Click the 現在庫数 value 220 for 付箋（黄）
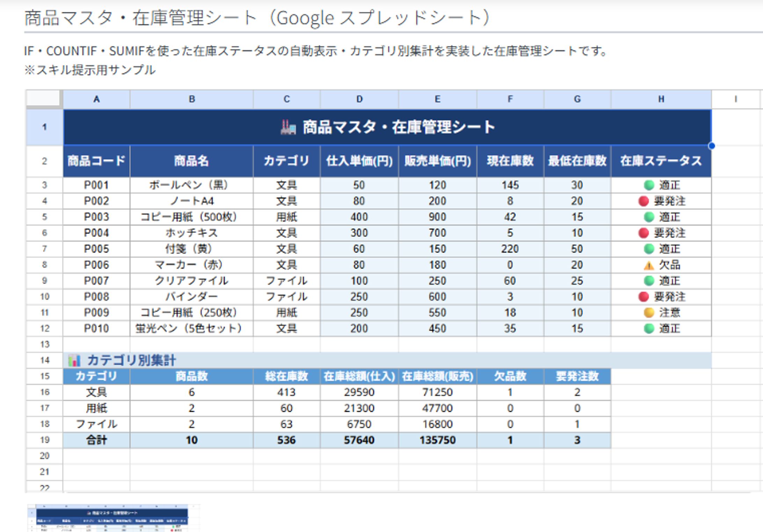 [x=509, y=249]
